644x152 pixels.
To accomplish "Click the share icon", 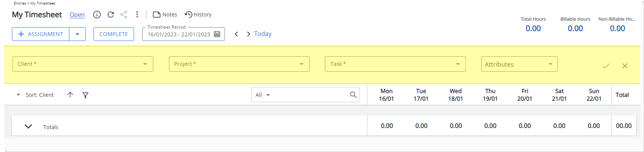I will click(124, 15).
